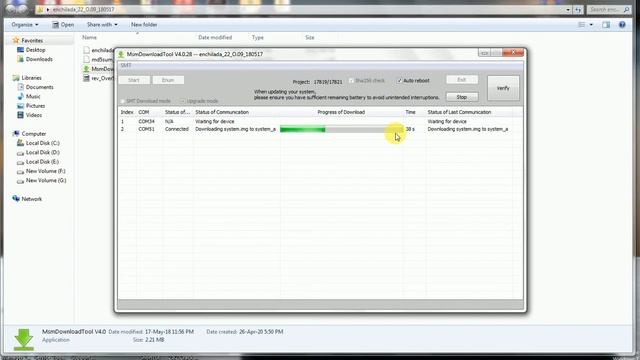Open the Pictures library
This screenshot has height=360, width=640.
pos(36,106)
